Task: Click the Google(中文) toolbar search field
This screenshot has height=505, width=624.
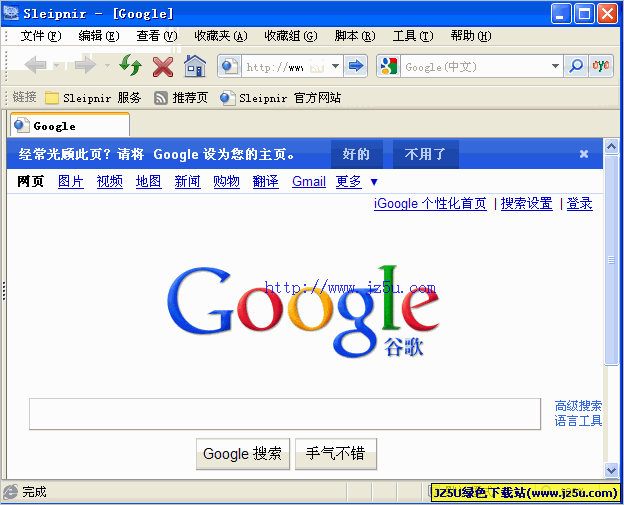Action: 475,66
